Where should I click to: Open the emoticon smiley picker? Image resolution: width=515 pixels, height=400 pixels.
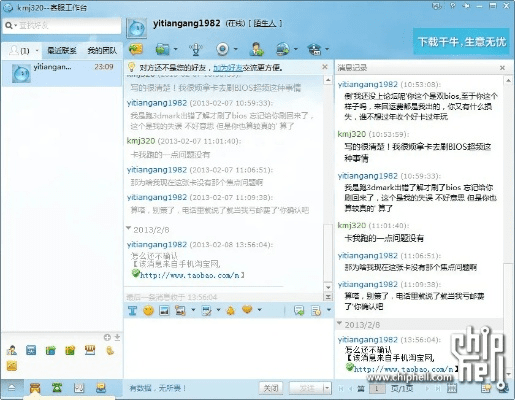(x=148, y=311)
